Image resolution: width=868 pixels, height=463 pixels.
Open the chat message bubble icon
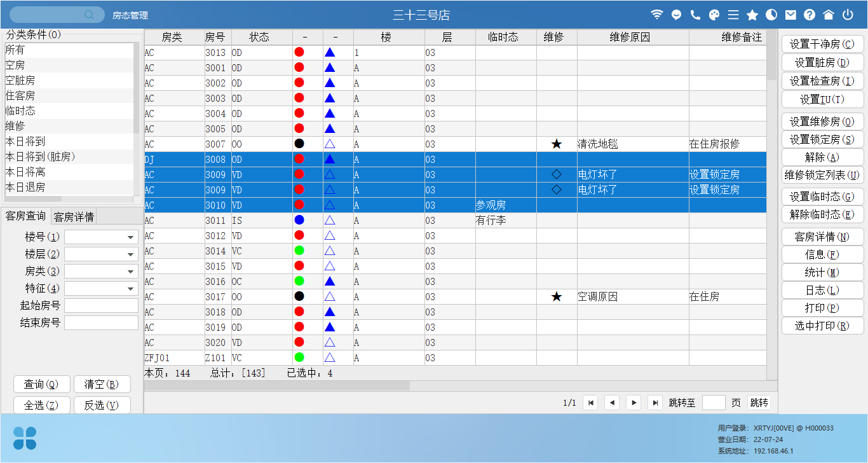click(676, 15)
